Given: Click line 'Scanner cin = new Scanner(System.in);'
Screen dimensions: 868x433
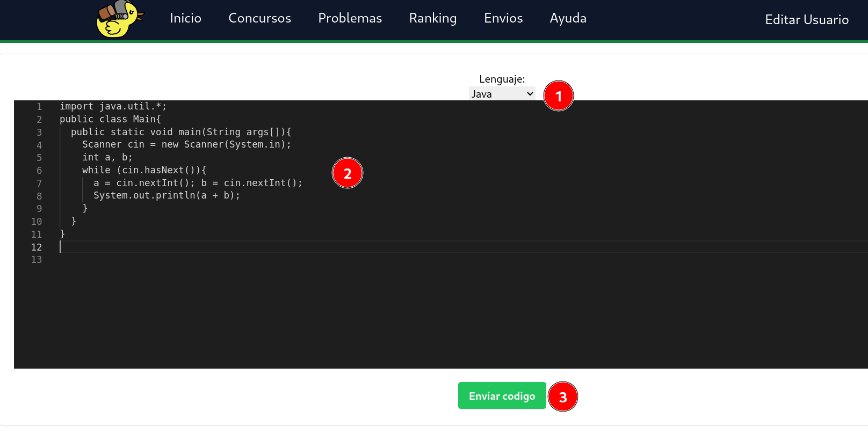Looking at the screenshot, I should click(186, 144).
